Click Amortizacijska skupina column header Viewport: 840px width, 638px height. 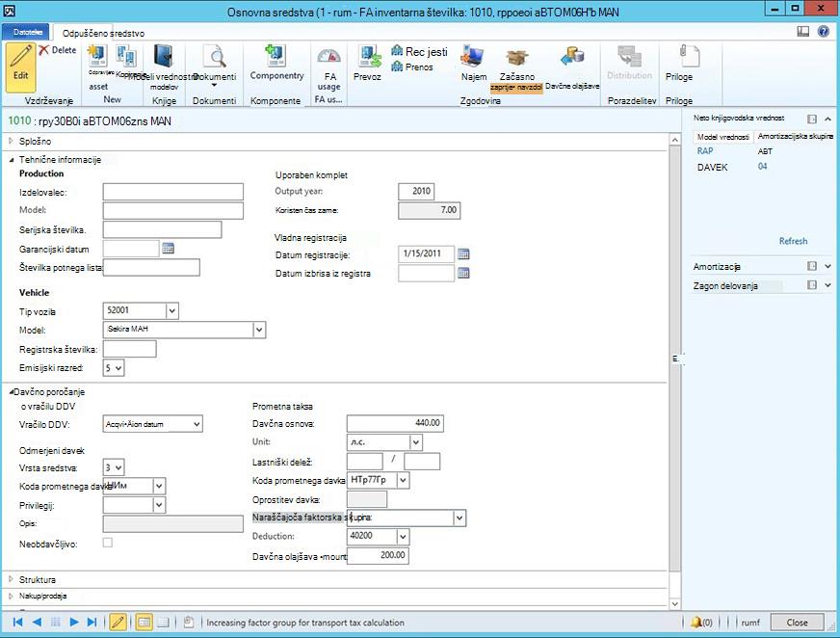coord(795,137)
